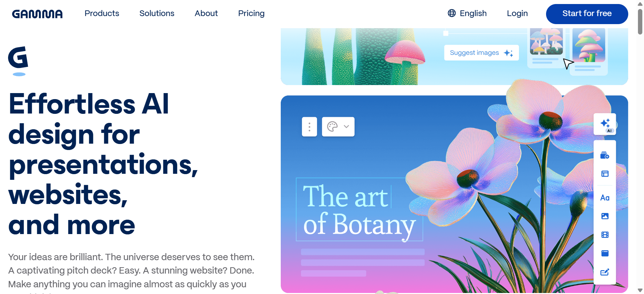644x294 pixels.
Task: Select the layout template icon
Action: pos(605,174)
